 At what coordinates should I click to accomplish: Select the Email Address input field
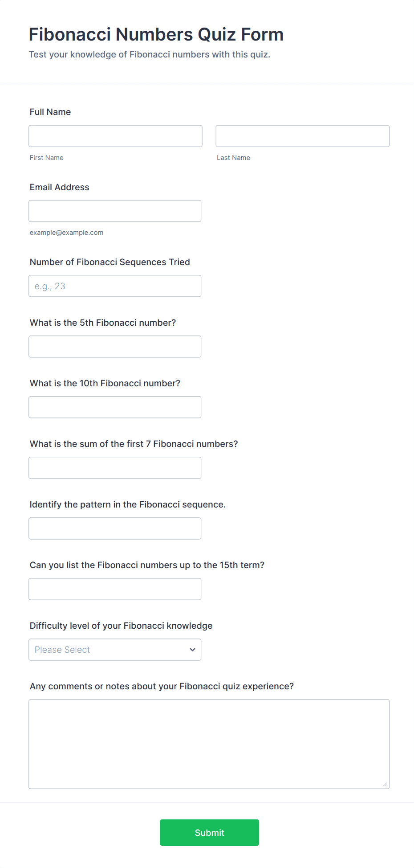click(115, 211)
